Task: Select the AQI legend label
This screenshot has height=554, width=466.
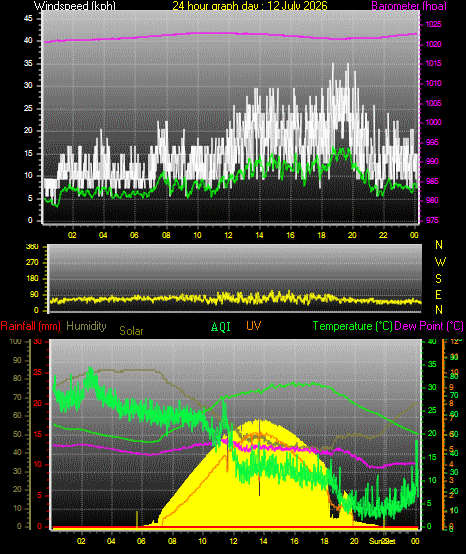Action: (220, 327)
